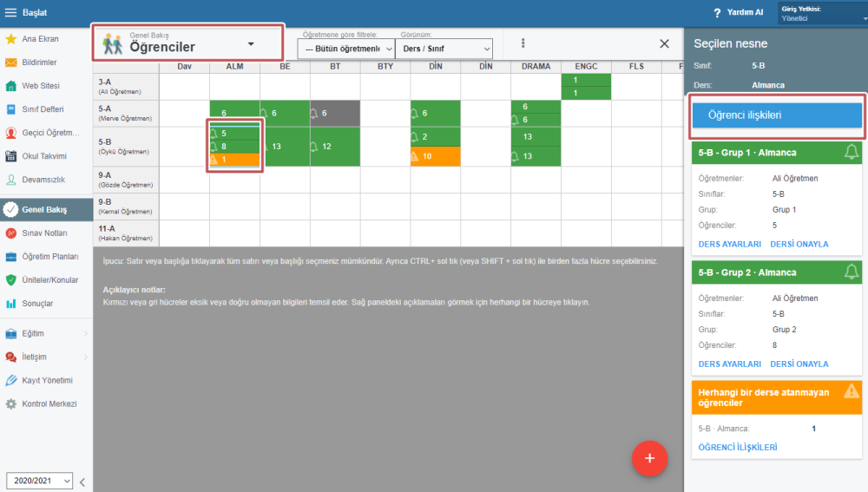The width and height of the screenshot is (868, 492).
Task: Select the Üniteler/Konular shield icon
Action: (10, 280)
